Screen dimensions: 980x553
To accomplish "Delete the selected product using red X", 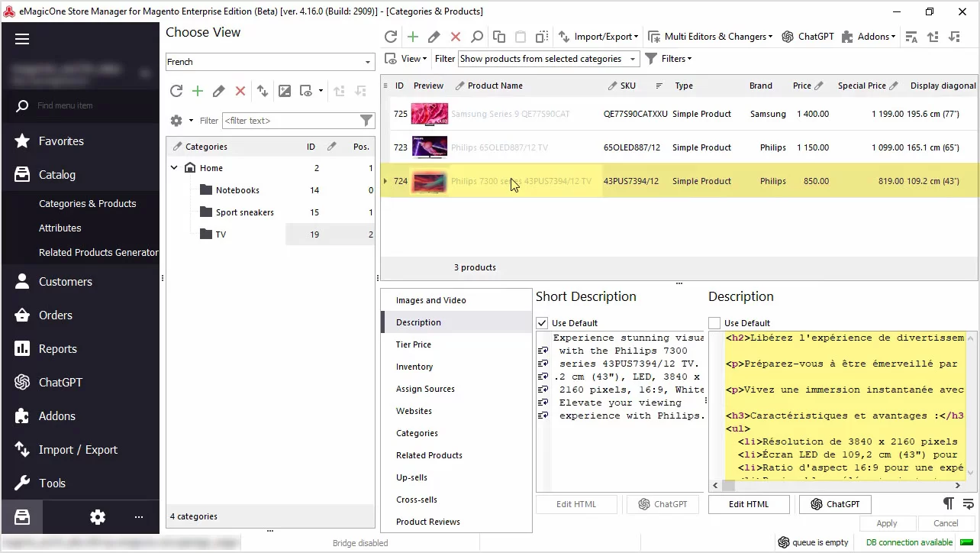I will tap(456, 37).
